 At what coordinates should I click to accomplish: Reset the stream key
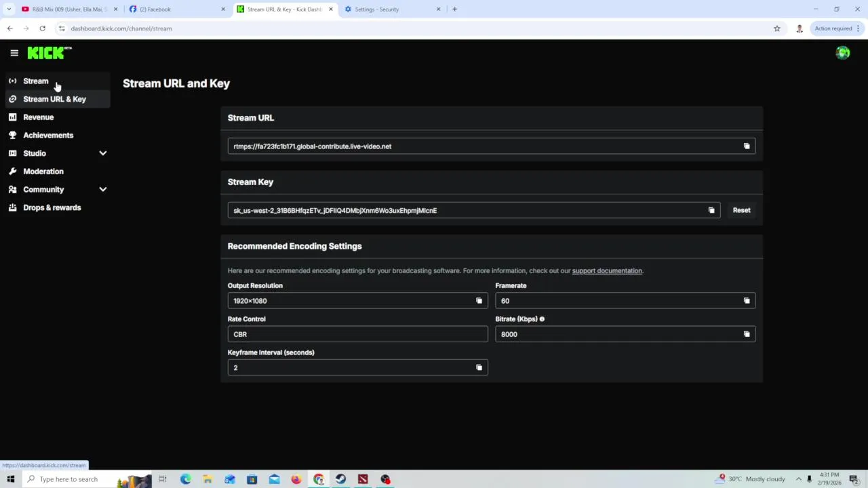point(741,210)
